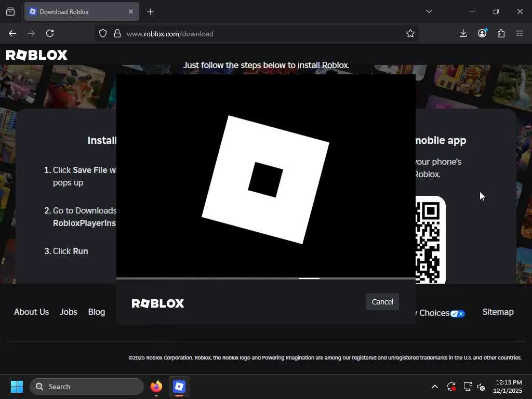Switch to Roblox installer in taskbar
The width and height of the screenshot is (532, 399).
[x=179, y=387]
